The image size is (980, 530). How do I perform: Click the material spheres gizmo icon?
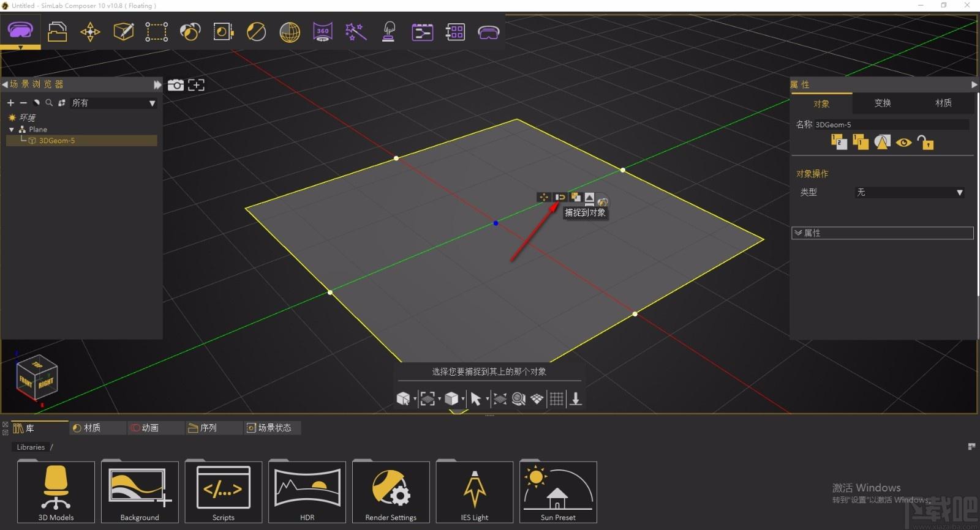pyautogui.click(x=603, y=201)
